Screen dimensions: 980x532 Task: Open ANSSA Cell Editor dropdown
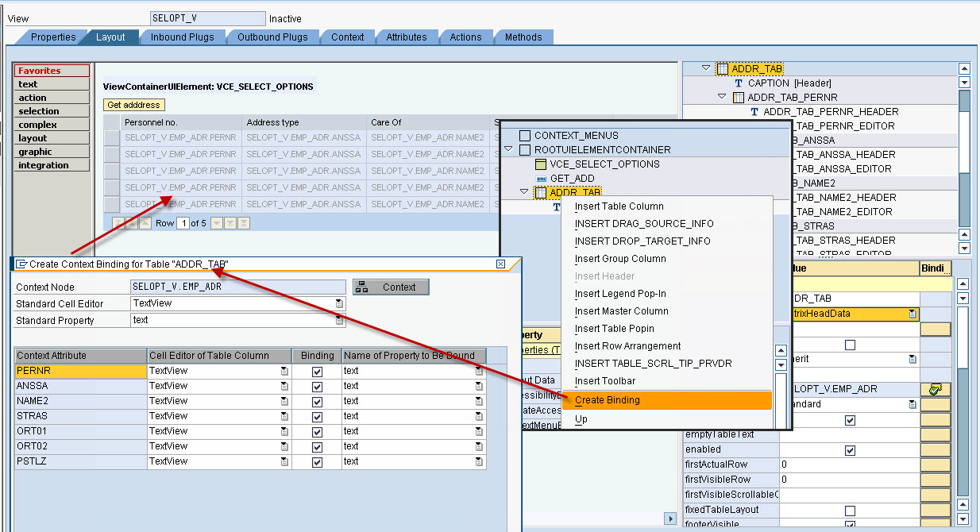pos(284,387)
